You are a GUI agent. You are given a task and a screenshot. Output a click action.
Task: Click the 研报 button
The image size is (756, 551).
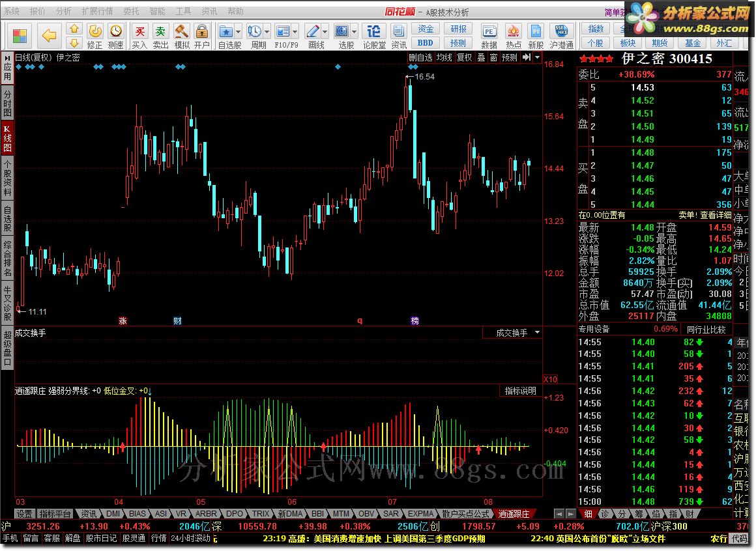point(458,29)
